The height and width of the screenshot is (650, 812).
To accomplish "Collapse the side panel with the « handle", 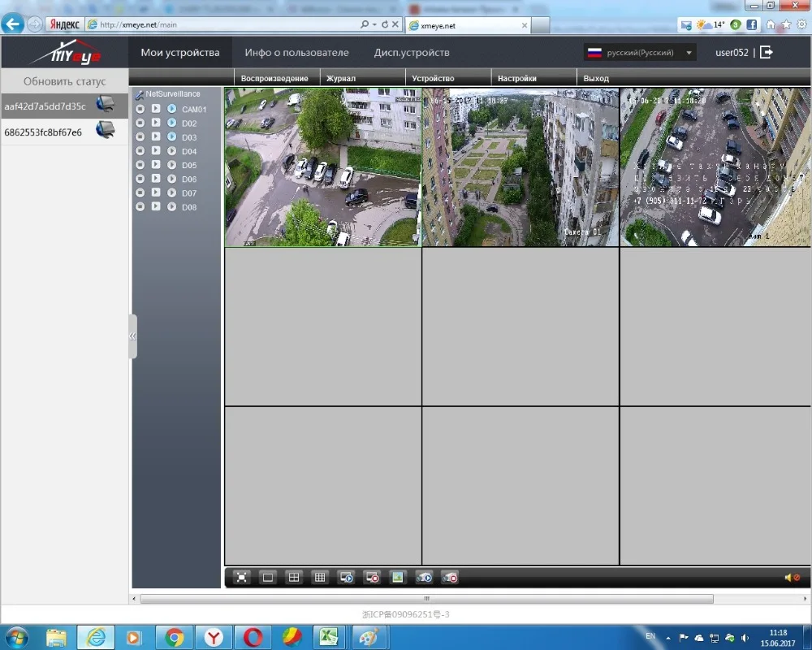I will (x=132, y=336).
